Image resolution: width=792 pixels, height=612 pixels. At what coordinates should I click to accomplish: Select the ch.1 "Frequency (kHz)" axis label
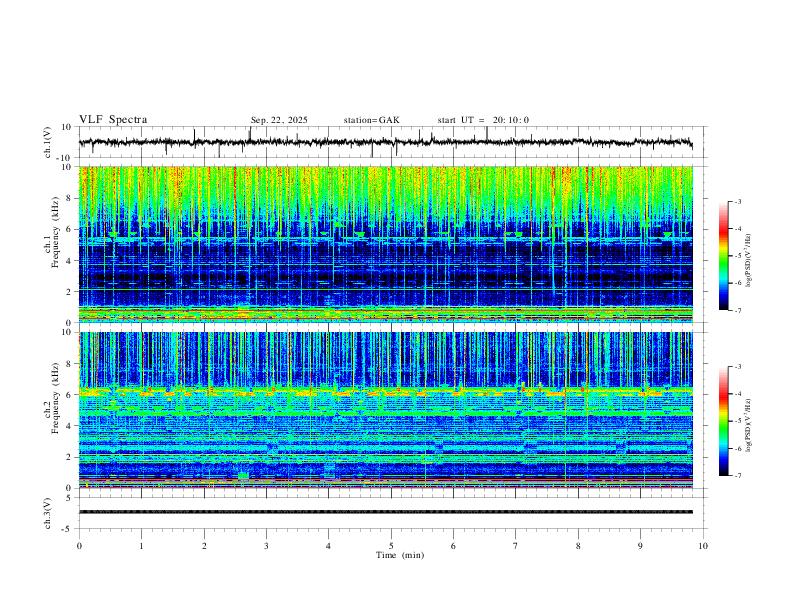(54, 233)
